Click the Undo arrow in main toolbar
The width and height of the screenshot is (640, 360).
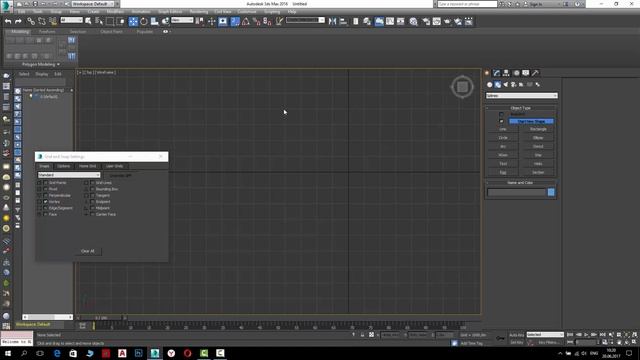click(x=8, y=21)
